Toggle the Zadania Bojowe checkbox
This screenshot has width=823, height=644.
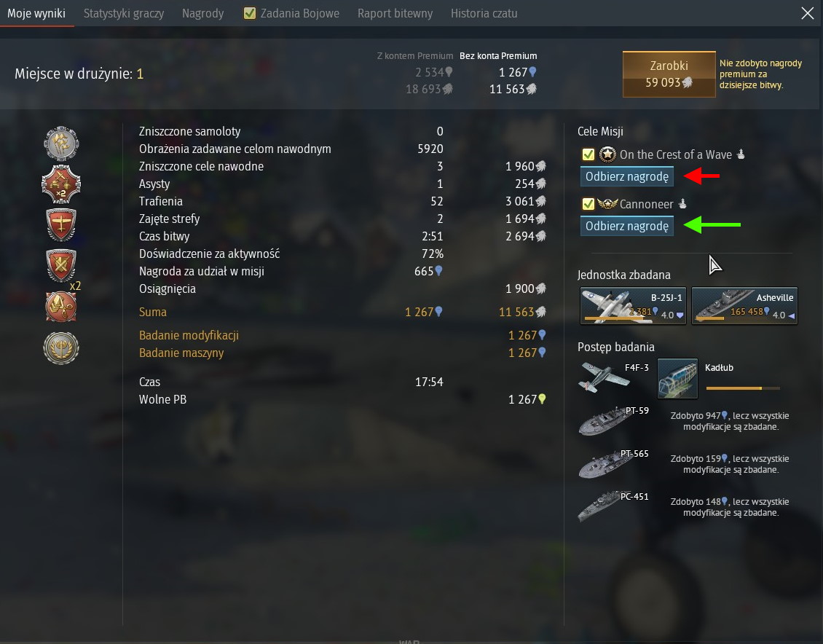[250, 13]
